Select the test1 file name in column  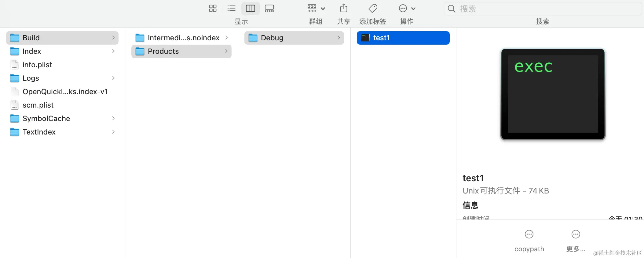coord(381,38)
